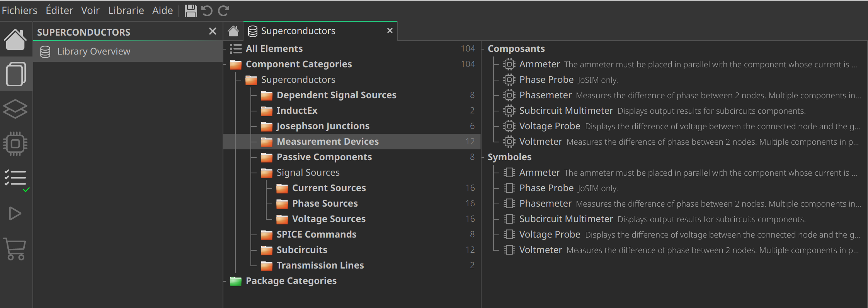The width and height of the screenshot is (868, 308).
Task: Click the Voltmeter component chip icon
Action: tap(509, 142)
